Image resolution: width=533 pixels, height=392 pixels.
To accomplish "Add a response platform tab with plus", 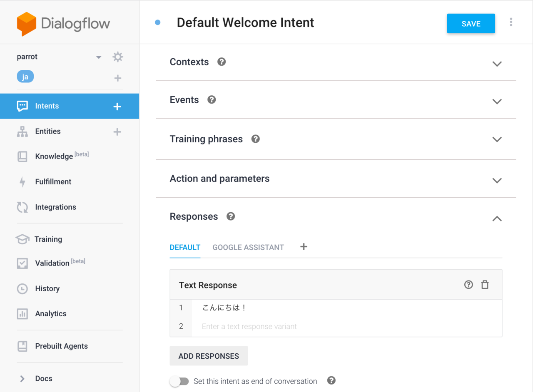I will tap(304, 247).
